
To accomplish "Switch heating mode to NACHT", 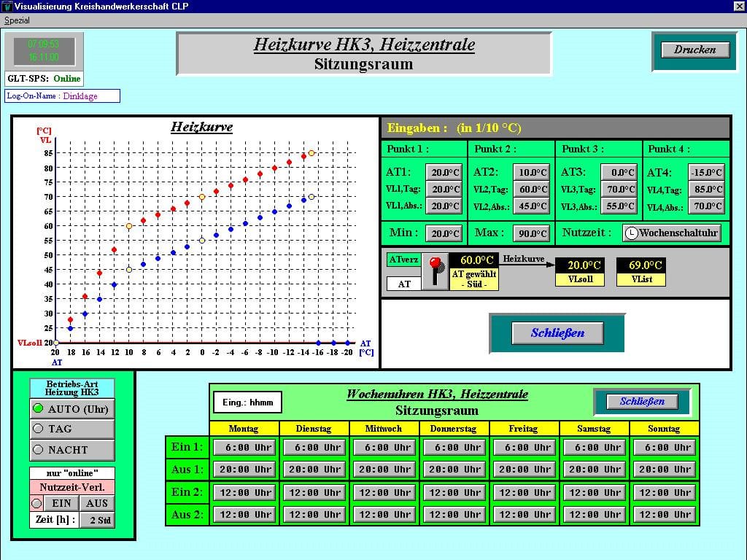I will [x=71, y=450].
